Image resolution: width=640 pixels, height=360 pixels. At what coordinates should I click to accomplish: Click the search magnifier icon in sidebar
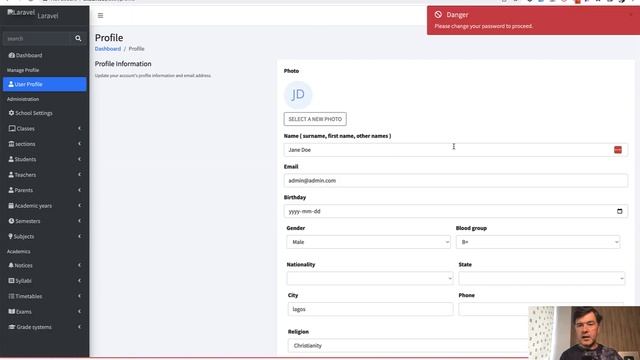78,38
